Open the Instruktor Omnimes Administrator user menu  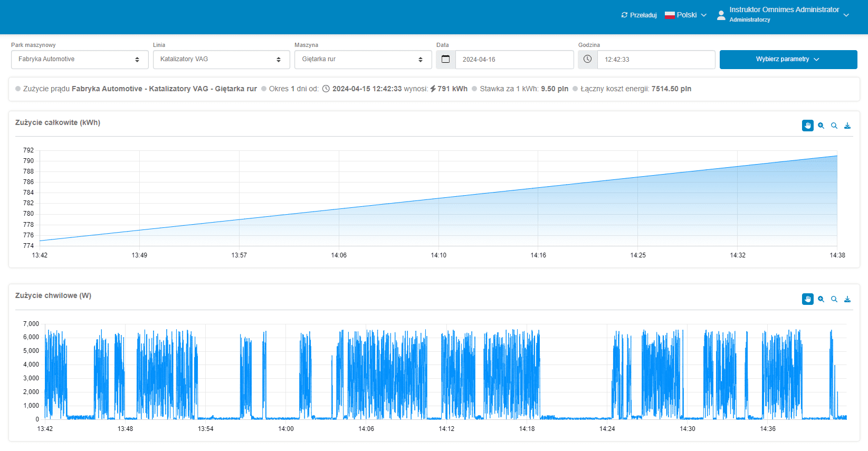783,14
